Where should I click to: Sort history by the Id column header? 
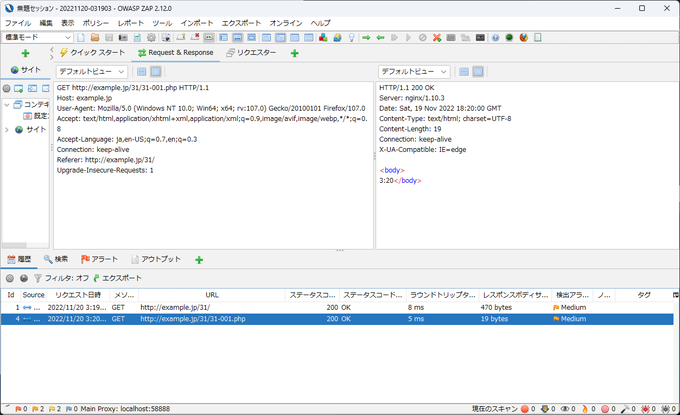pyautogui.click(x=11, y=295)
